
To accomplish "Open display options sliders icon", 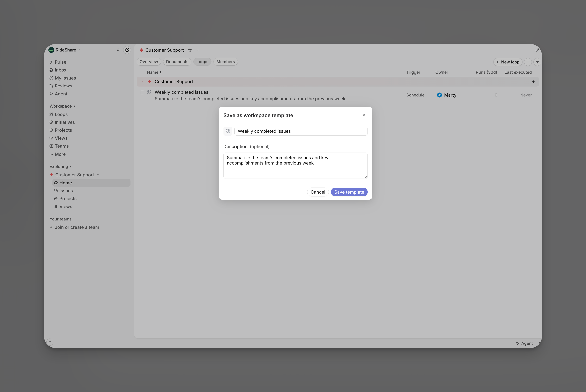I will click(x=537, y=62).
